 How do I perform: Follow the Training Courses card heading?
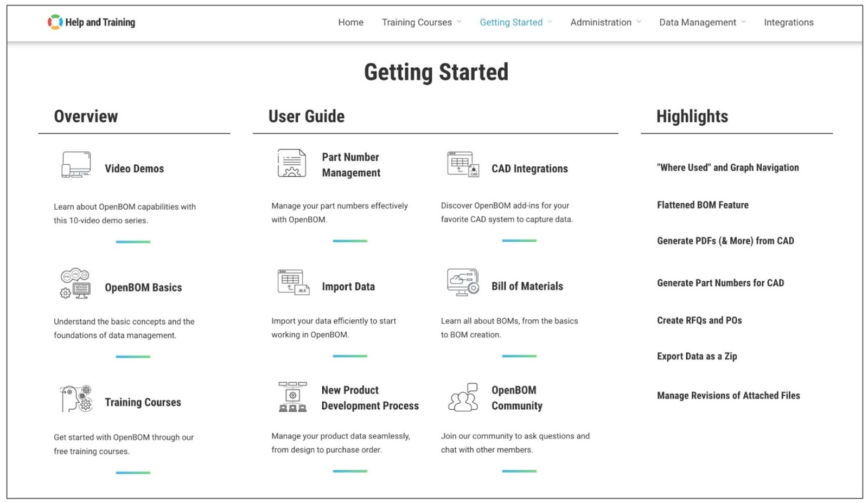point(143,402)
